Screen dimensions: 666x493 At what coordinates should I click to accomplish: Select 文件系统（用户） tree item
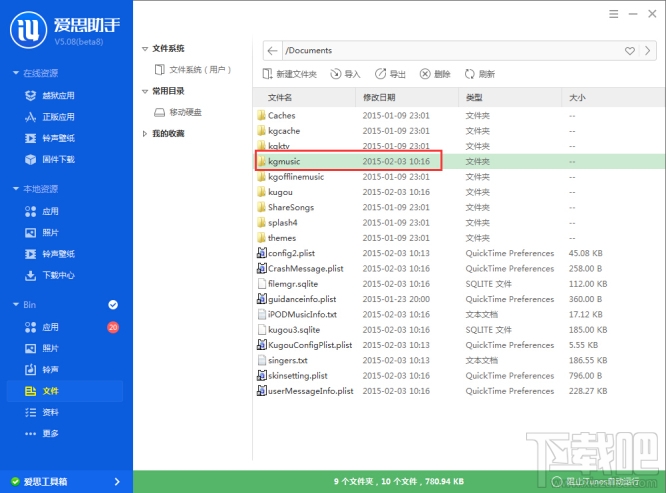pos(193,70)
